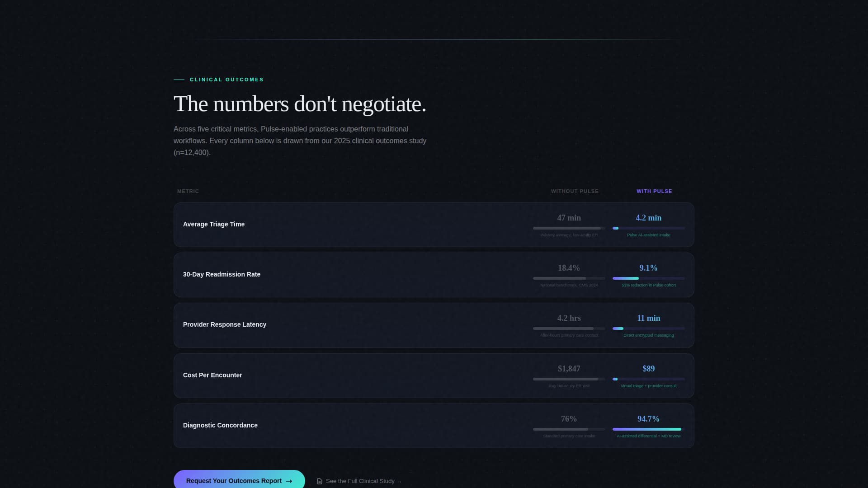Click the WITH PULSE column header

(654, 191)
